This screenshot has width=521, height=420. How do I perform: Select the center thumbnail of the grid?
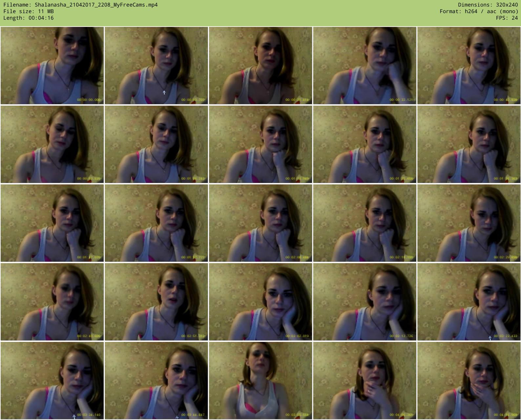click(260, 223)
